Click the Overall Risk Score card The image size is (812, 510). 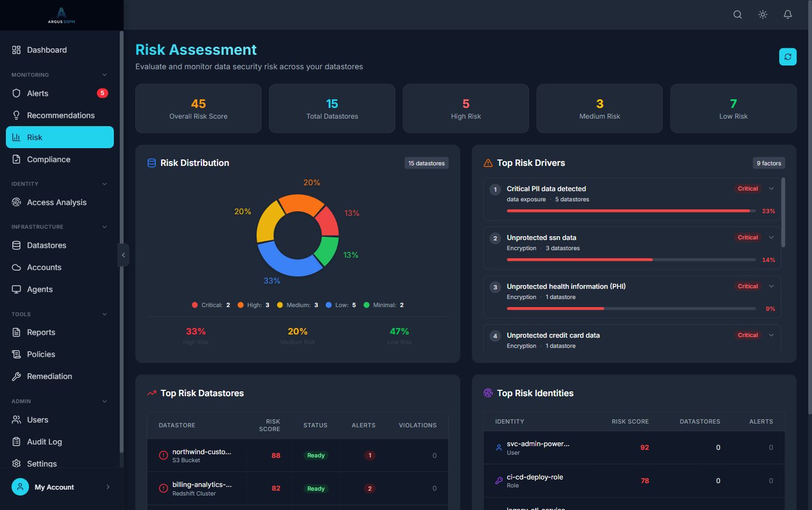click(198, 108)
